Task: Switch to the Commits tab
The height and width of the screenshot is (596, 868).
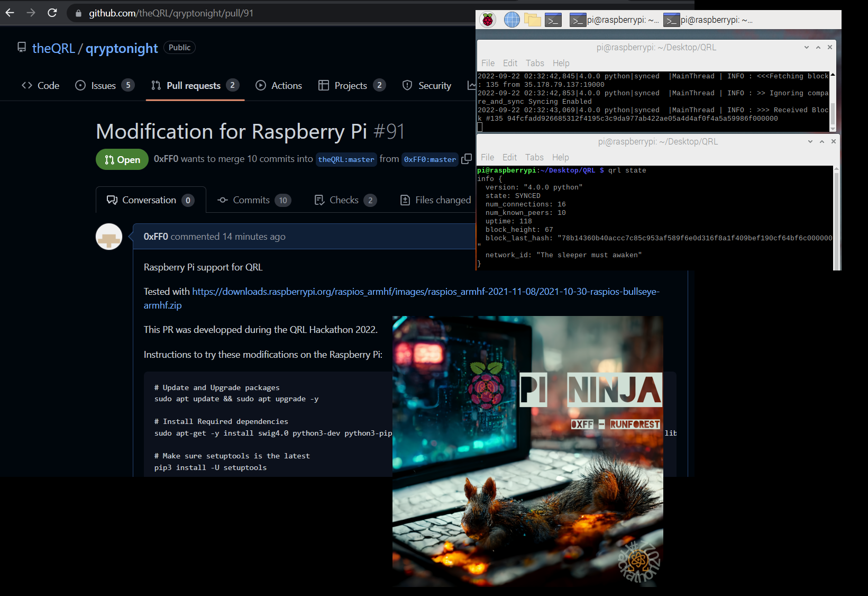Action: 254,200
